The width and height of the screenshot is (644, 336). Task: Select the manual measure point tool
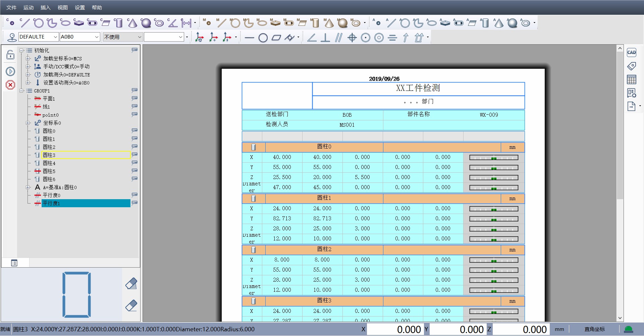click(x=208, y=23)
